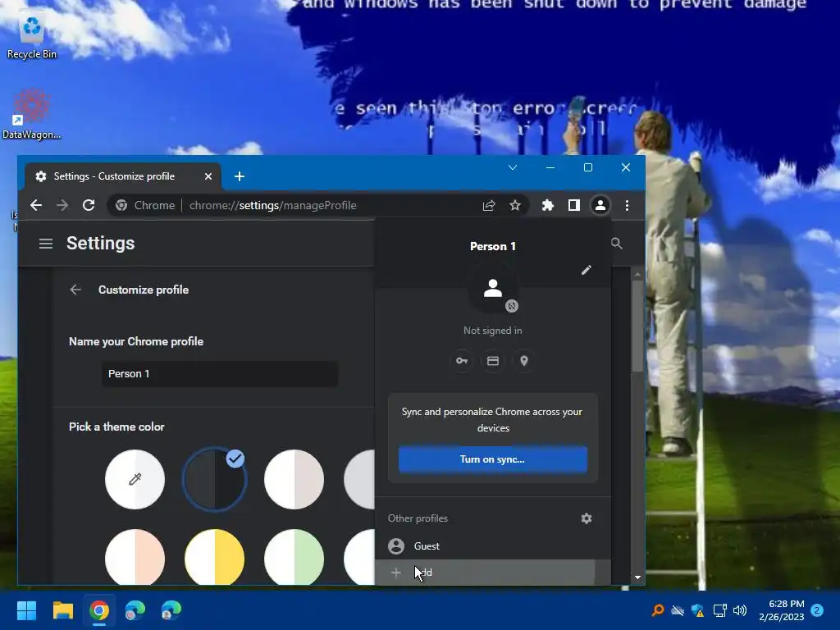Open first Edge icon in taskbar
Viewport: 840px width, 630px height.
click(135, 610)
